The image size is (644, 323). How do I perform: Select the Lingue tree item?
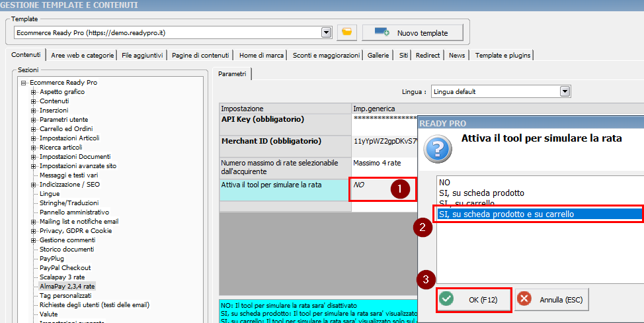(50, 193)
